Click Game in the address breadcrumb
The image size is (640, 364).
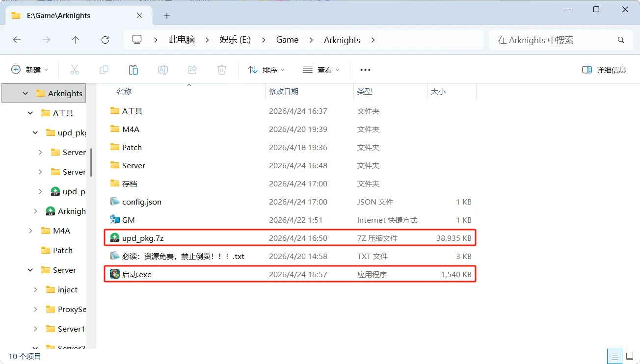(x=287, y=40)
